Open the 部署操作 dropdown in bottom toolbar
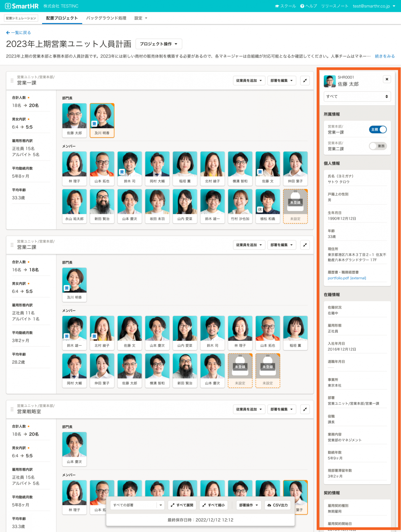Viewport: 401px width, 532px height. pyautogui.click(x=249, y=505)
